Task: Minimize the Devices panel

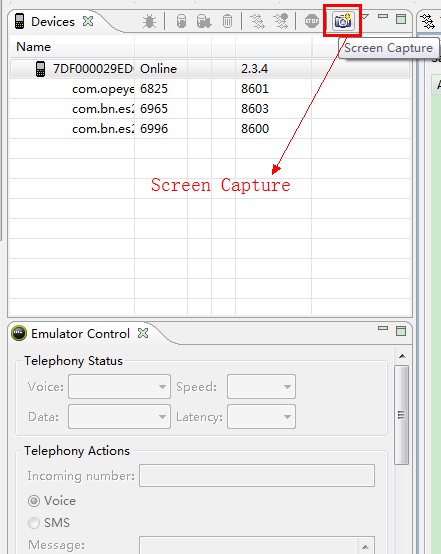Action: 383,16
